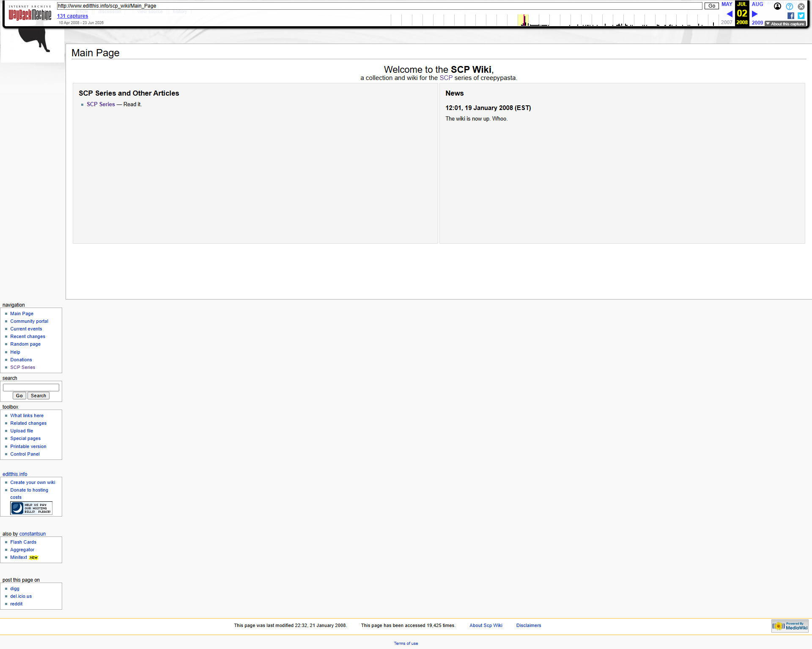Go to previous capture arrow
This screenshot has height=649, width=812.
coord(730,14)
